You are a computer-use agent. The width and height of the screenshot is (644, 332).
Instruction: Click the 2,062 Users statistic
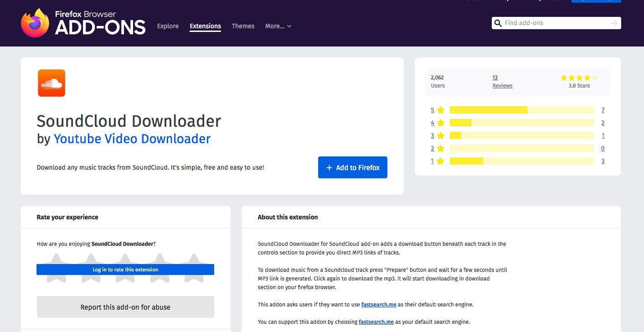tap(438, 82)
